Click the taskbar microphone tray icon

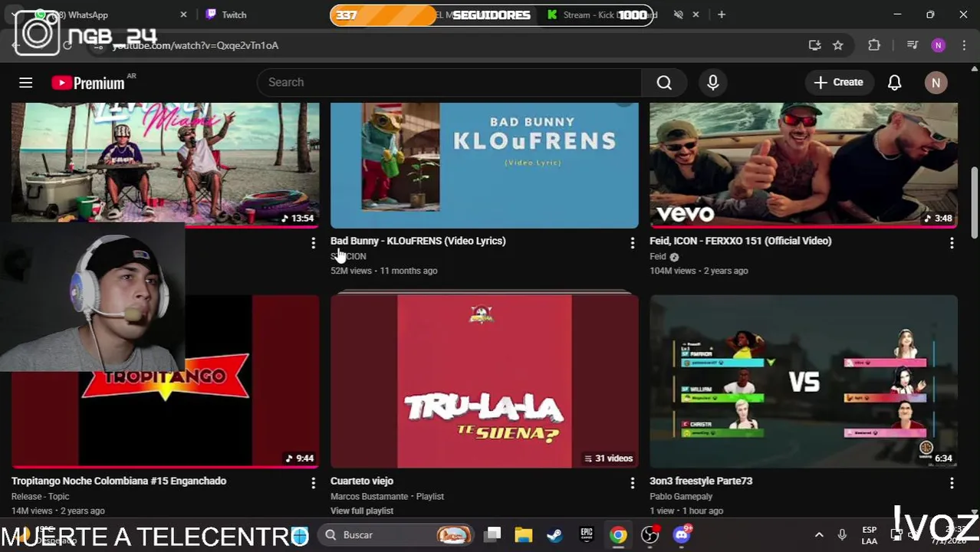click(x=842, y=534)
